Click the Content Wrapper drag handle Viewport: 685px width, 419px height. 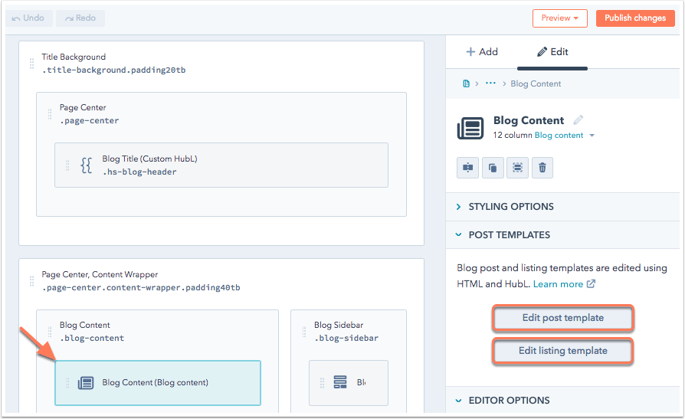[x=31, y=281]
